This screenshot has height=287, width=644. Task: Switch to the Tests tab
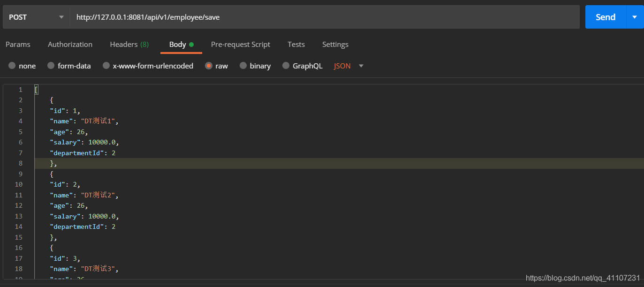click(x=296, y=45)
